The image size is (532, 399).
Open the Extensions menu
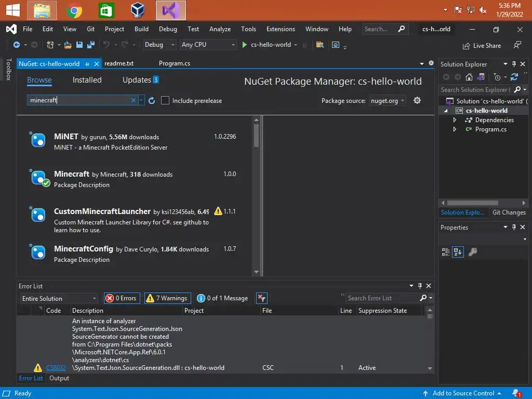281,29
